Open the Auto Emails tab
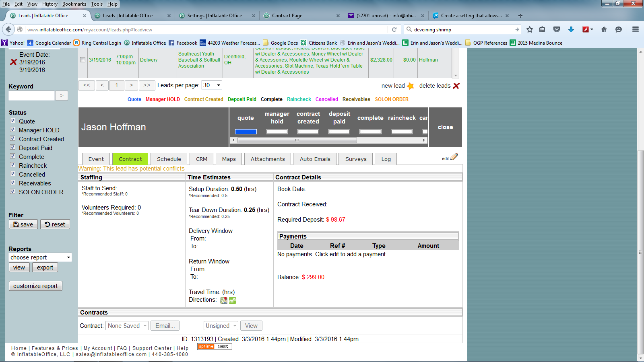 315,159
